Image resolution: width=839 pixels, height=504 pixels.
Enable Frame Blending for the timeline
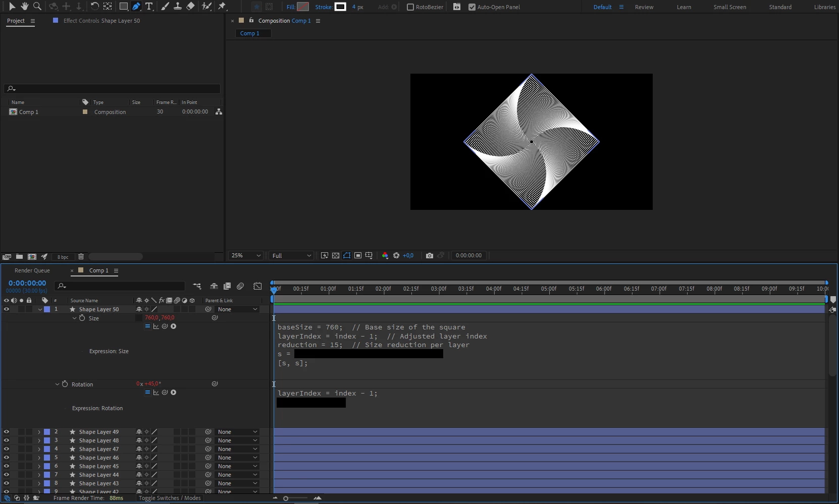pyautogui.click(x=227, y=286)
